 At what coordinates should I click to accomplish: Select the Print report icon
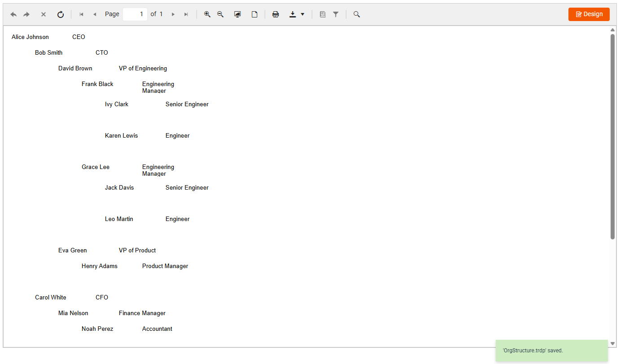275,14
